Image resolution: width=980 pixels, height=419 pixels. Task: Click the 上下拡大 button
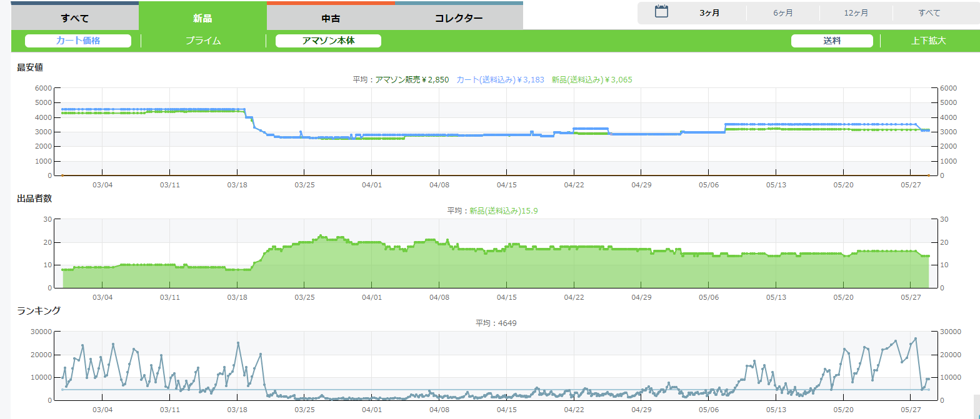[928, 41]
